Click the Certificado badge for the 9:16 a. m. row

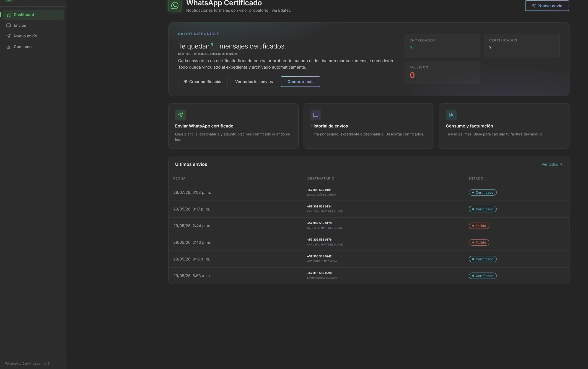coord(483,259)
